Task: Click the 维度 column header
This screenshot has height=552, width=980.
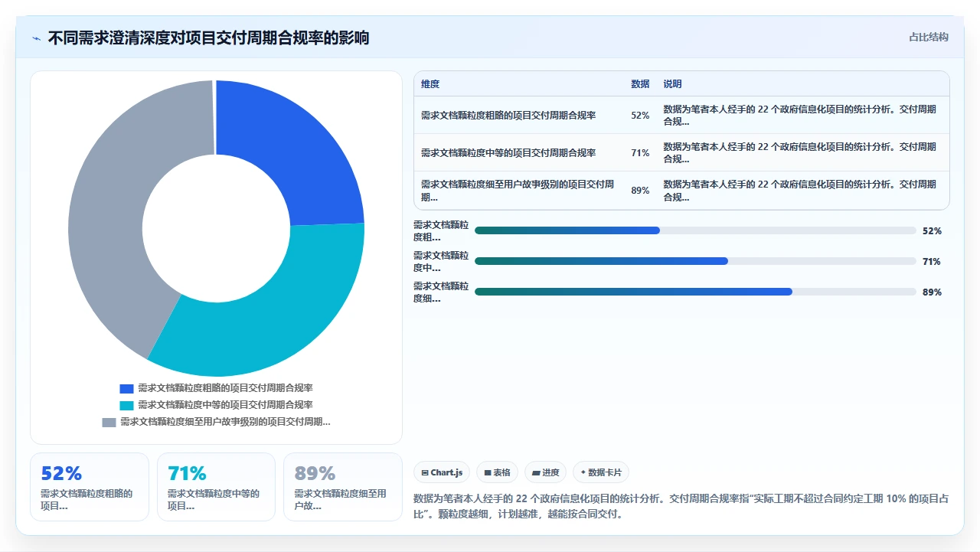Action: tap(430, 84)
